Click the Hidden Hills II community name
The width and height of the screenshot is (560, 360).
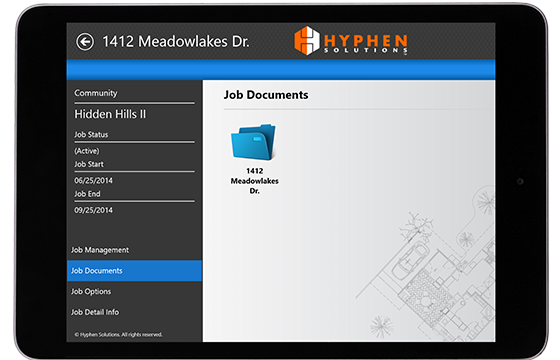pyautogui.click(x=110, y=114)
